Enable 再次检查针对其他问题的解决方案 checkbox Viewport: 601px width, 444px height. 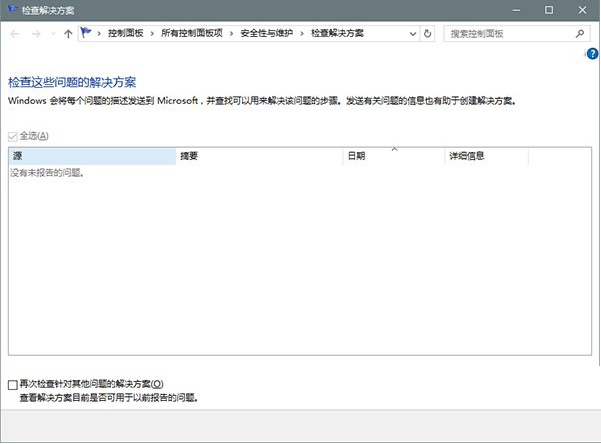click(x=13, y=384)
